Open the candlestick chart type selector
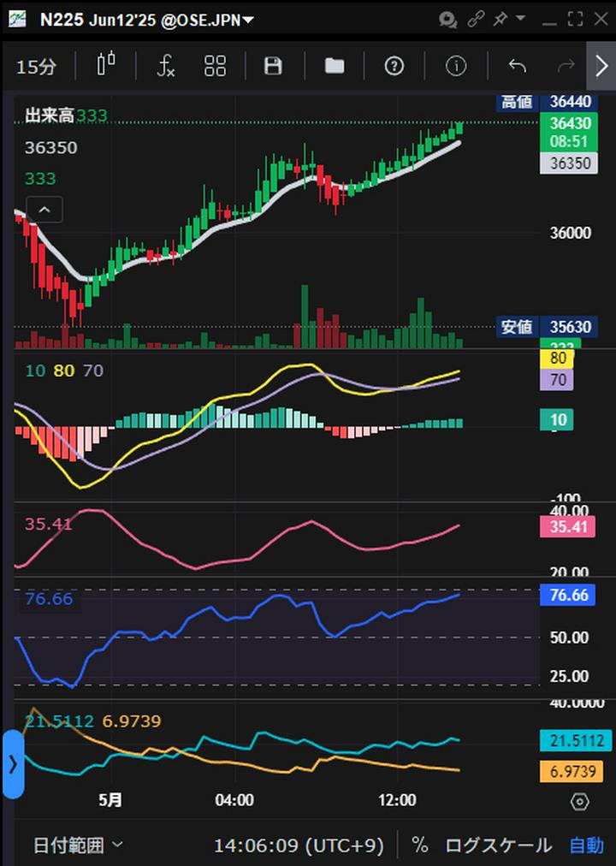Viewport: 616px width, 866px height. tap(106, 66)
